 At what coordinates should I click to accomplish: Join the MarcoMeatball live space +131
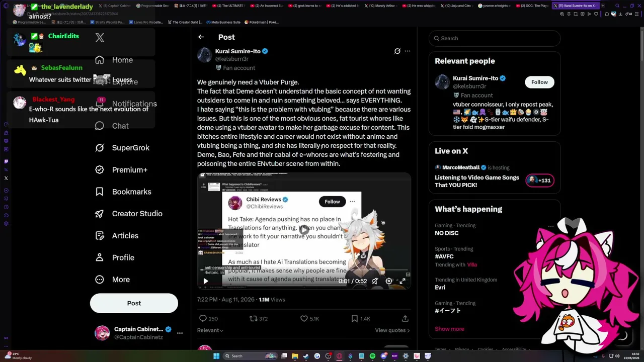[x=540, y=180]
